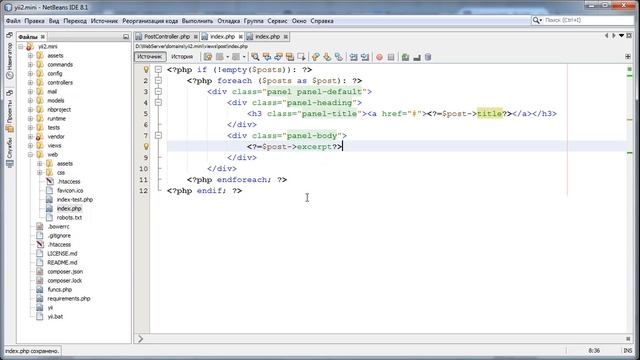The height and width of the screenshot is (360, 640).
Task: Click scroll documents left arrow in tab bar
Action: pos(607,36)
